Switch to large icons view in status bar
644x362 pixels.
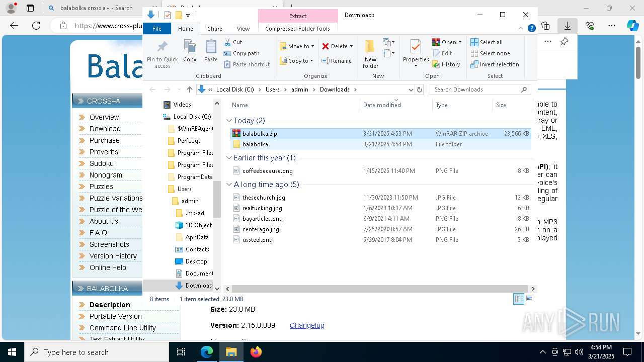(529, 299)
